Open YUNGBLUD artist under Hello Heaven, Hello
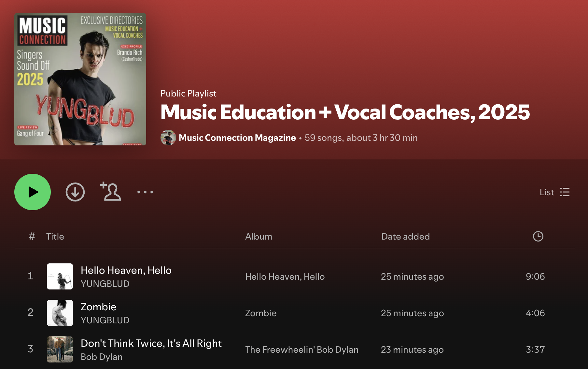Viewport: 588px width, 369px height. tap(105, 284)
